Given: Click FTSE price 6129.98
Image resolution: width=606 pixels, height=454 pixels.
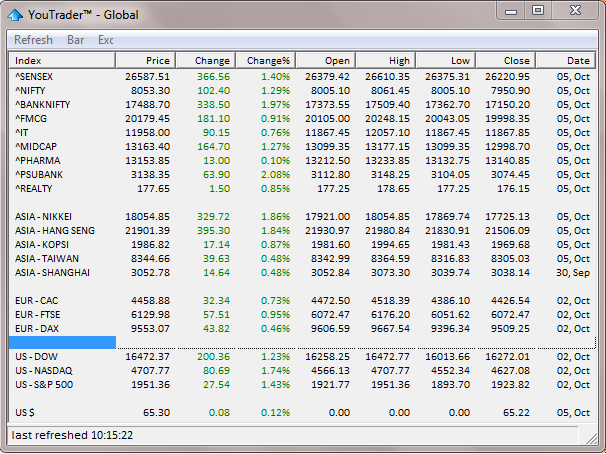Looking at the screenshot, I should (x=150, y=315).
